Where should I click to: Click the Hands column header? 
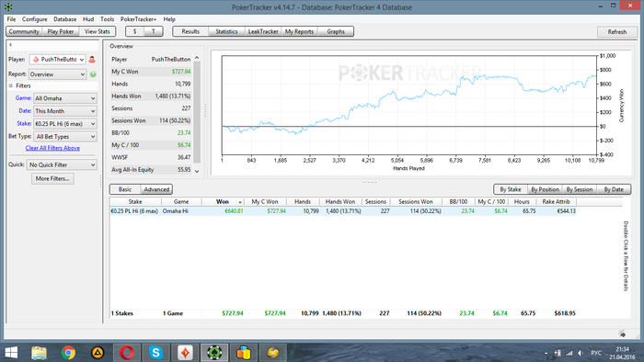coord(303,202)
